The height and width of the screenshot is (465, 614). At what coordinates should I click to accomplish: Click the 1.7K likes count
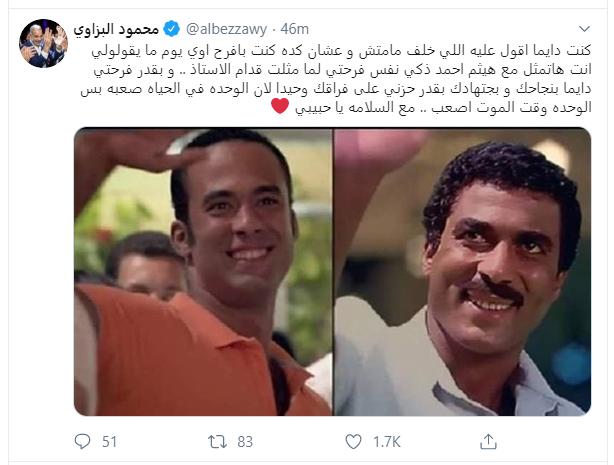click(x=386, y=442)
